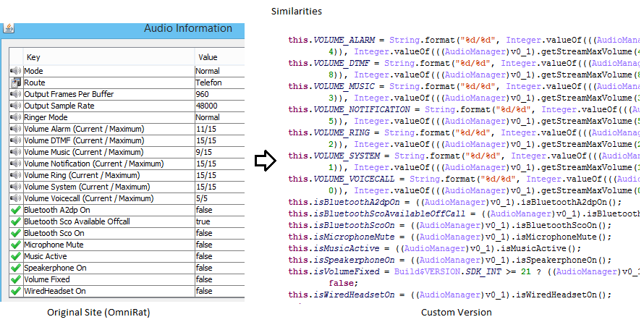Click the 48000 sample rate value

[x=206, y=106]
